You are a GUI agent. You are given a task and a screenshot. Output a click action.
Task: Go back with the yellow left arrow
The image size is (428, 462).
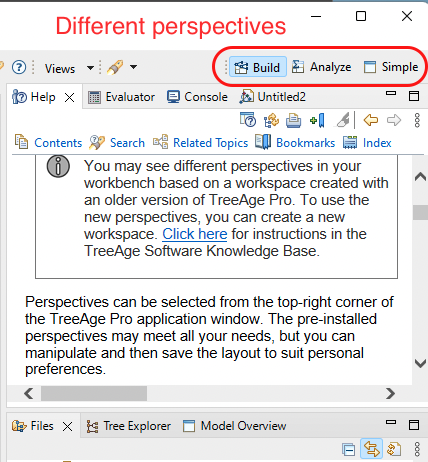tap(371, 120)
